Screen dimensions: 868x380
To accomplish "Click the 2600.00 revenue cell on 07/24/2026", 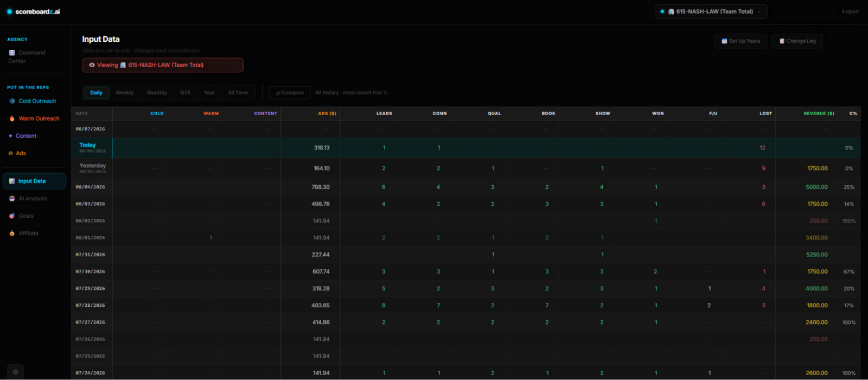I will [807, 373].
